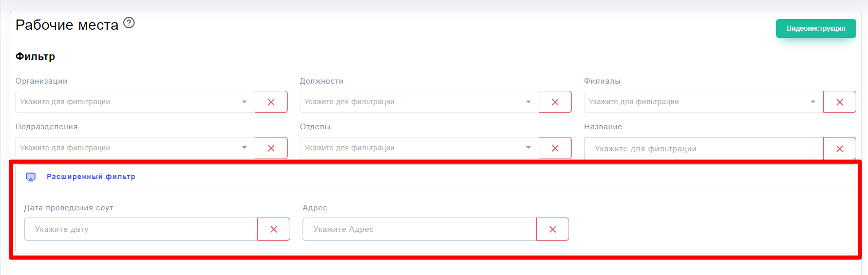This screenshot has width=868, height=275.
Task: Click the Название filter input field
Action: point(704,149)
